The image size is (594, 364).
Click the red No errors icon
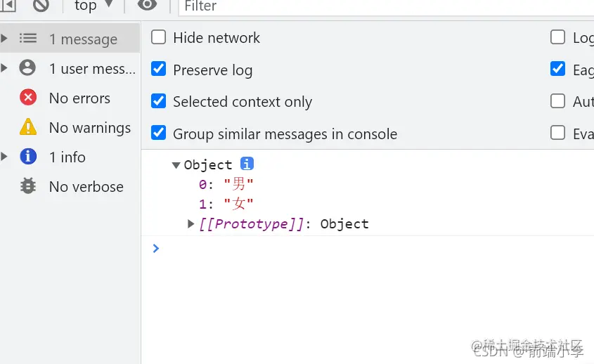(x=28, y=98)
